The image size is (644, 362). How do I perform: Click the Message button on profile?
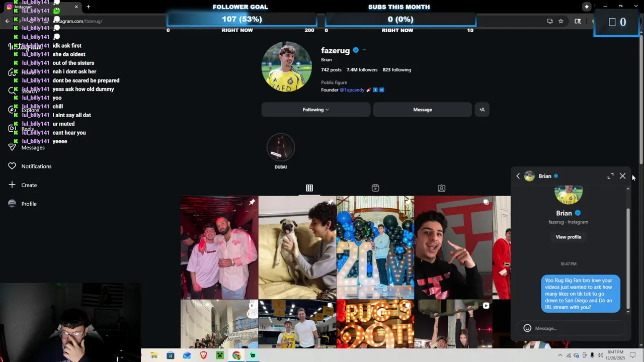(x=423, y=110)
